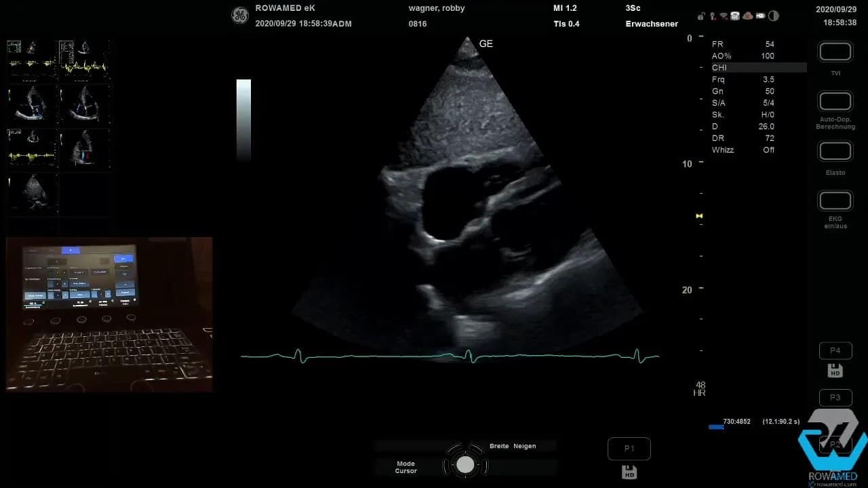This screenshot has height=488, width=868.
Task: Click the contrast half-circle icon
Action: (x=774, y=16)
